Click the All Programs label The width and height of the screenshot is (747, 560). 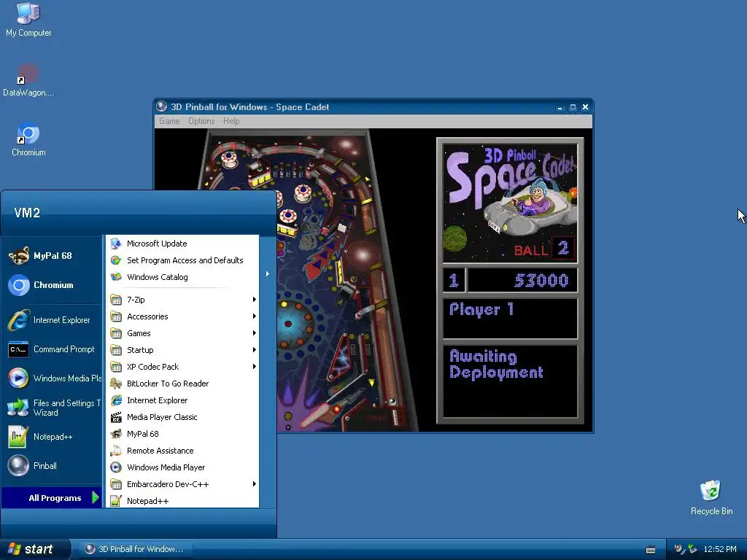point(55,498)
